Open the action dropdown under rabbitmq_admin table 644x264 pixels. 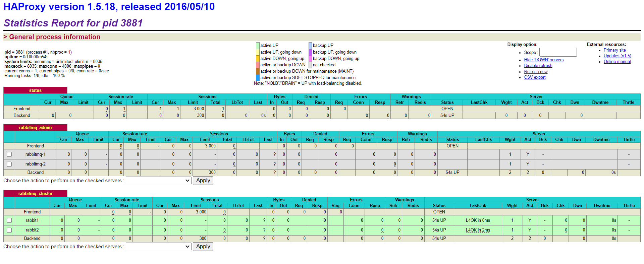click(x=158, y=181)
